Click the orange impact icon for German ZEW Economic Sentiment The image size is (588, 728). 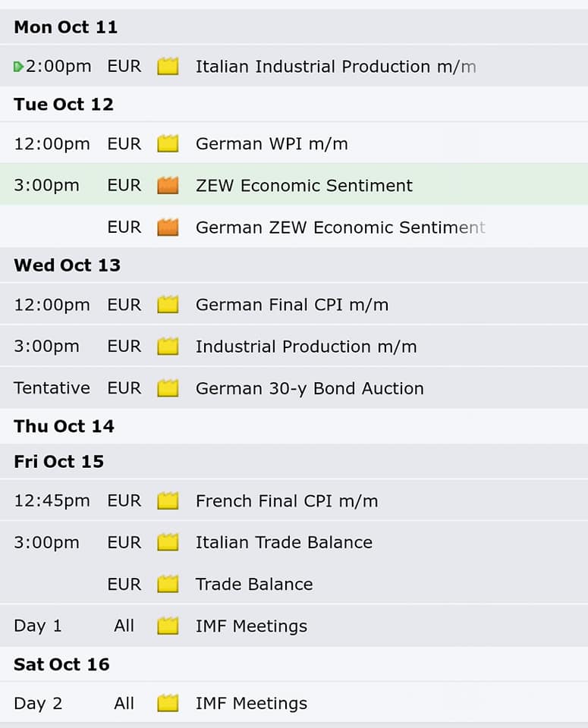click(x=168, y=227)
